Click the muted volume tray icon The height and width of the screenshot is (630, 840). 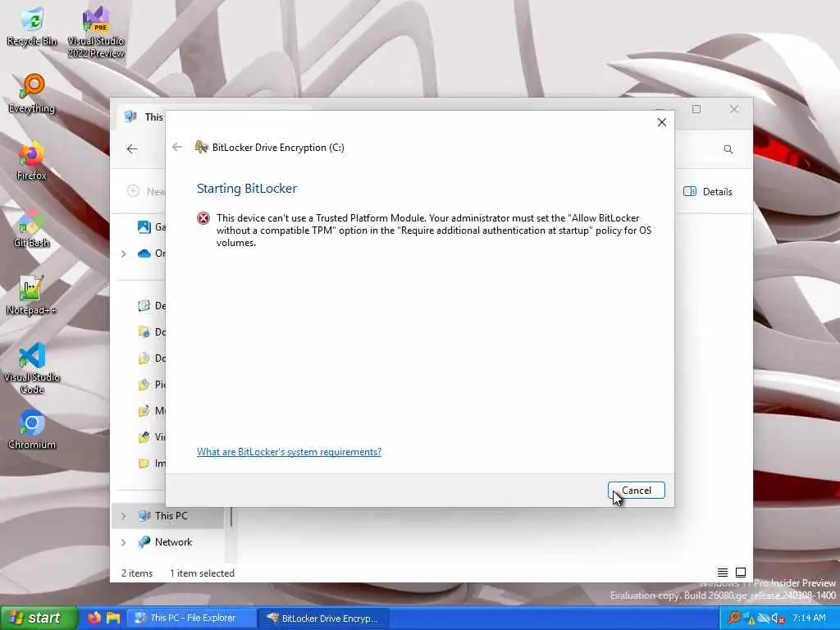point(778,619)
